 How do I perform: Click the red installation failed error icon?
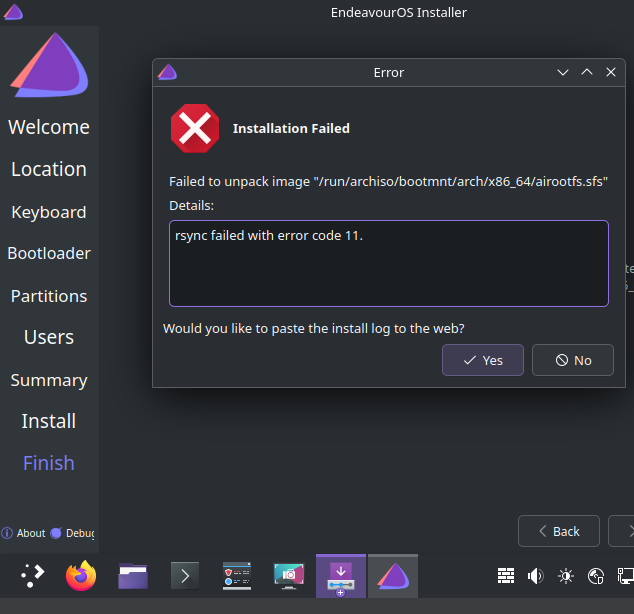point(195,129)
